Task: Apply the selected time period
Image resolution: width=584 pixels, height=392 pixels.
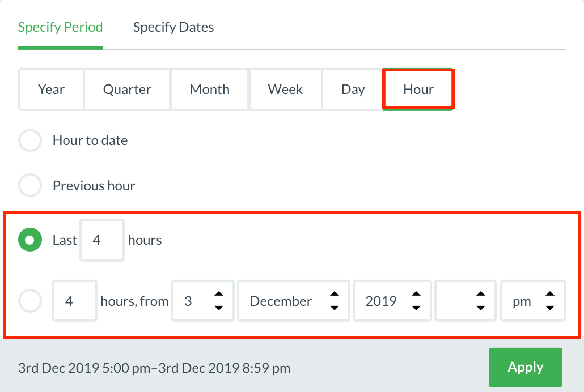Action: (525, 367)
